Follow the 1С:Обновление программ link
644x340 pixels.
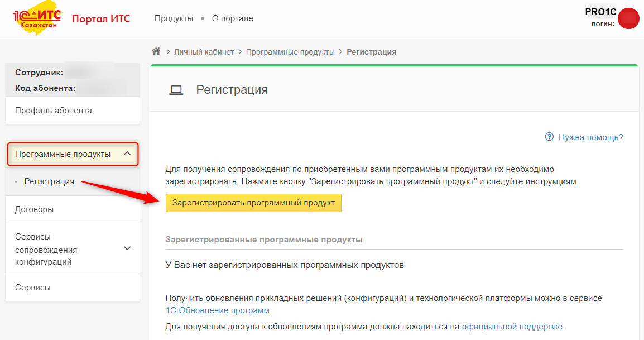click(x=218, y=310)
